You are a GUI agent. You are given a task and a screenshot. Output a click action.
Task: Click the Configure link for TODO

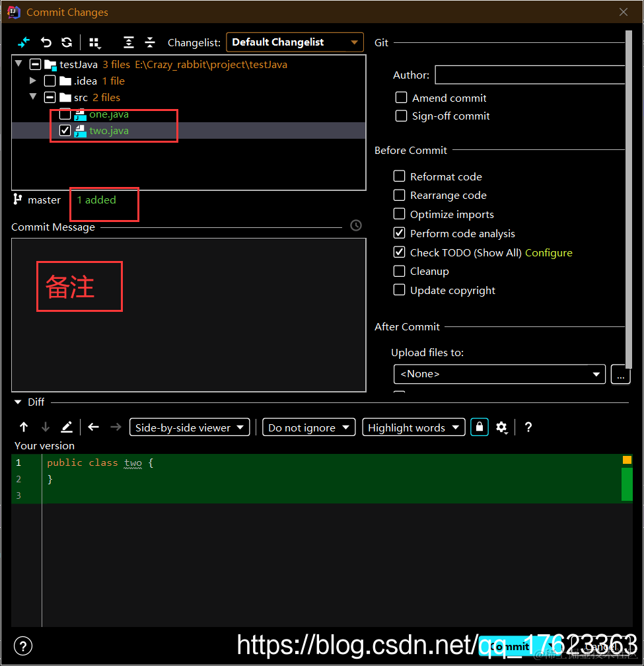coord(548,252)
